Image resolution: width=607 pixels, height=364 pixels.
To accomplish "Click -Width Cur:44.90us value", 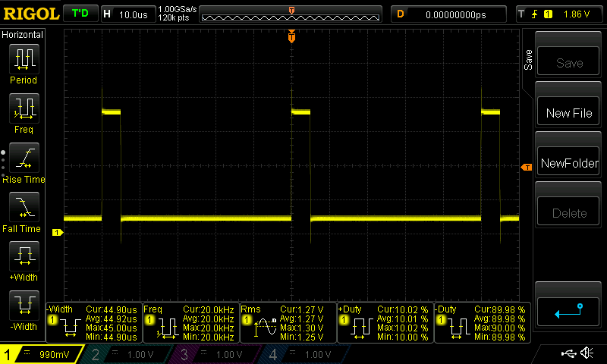I will click(112, 310).
